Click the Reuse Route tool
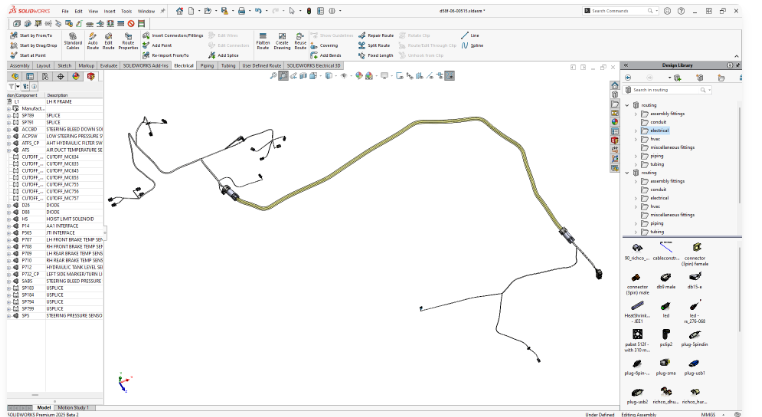This screenshot has height=417, width=762. [300, 41]
